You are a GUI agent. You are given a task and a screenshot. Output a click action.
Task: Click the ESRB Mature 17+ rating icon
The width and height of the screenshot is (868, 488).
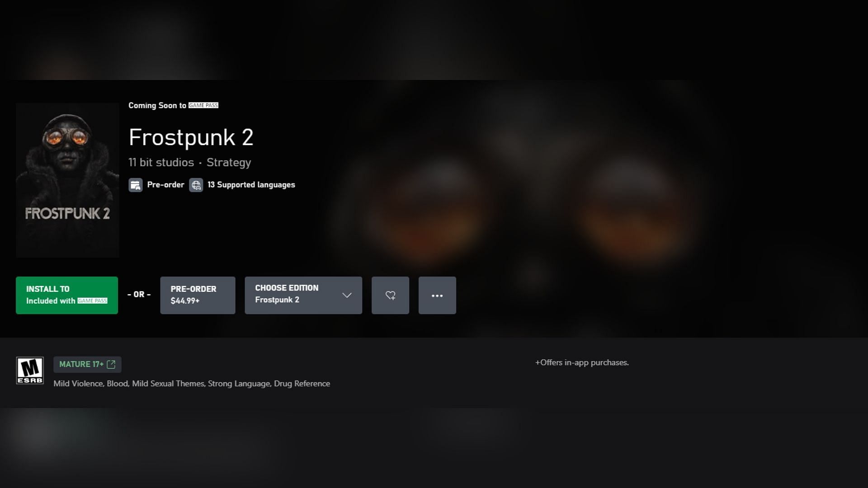tap(30, 370)
